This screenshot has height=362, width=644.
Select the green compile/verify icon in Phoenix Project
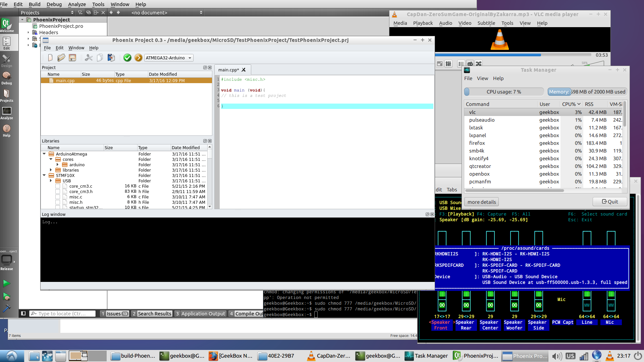(x=127, y=58)
